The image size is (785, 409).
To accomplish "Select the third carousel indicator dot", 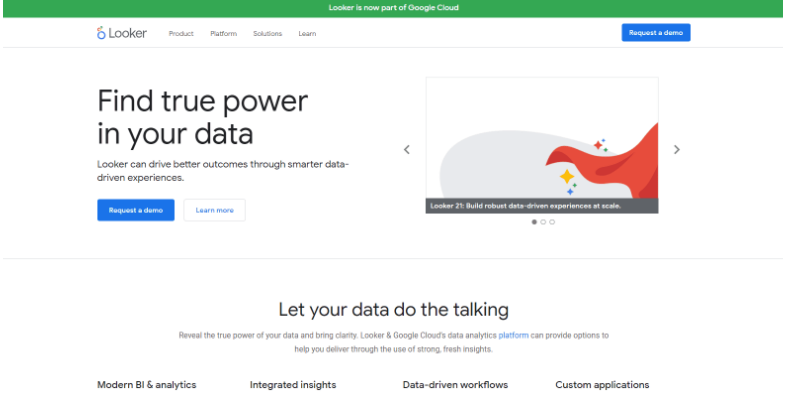I will coord(552,222).
